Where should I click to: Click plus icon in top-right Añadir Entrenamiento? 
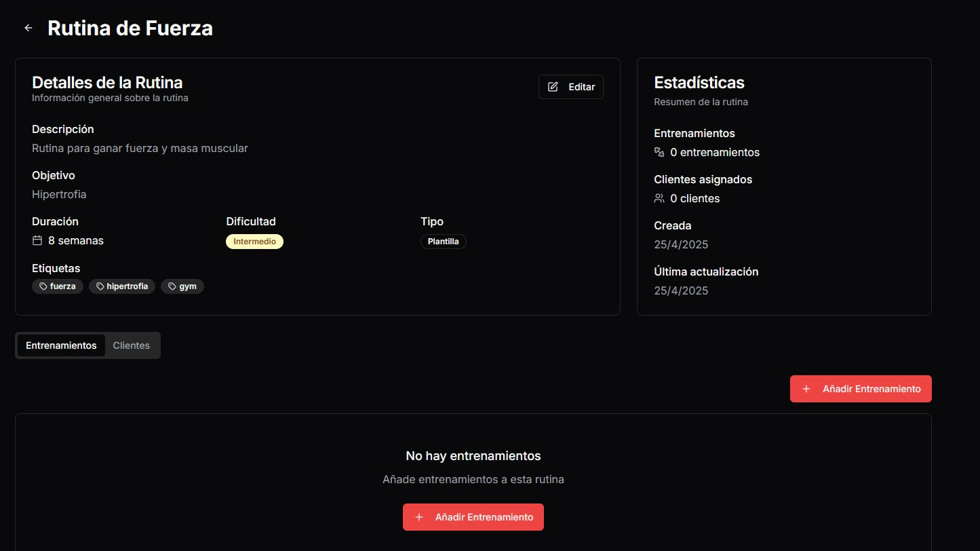coord(806,389)
